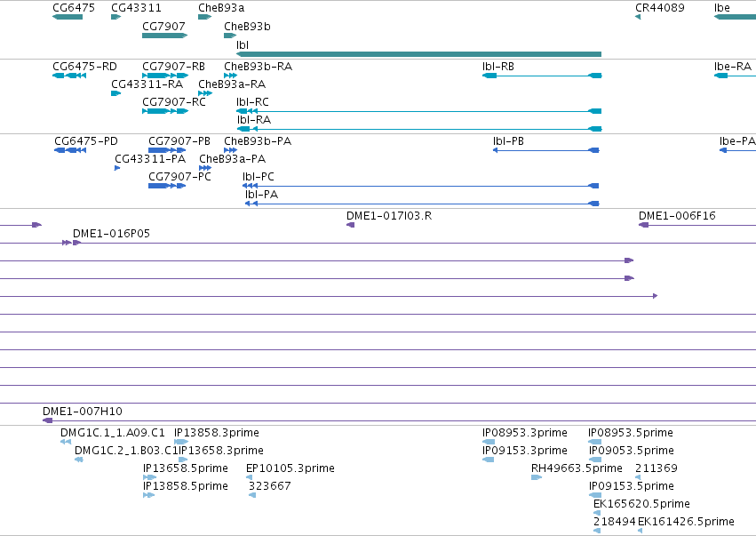
Task: Select the IP09053.5prime EST label
Action: click(x=631, y=451)
